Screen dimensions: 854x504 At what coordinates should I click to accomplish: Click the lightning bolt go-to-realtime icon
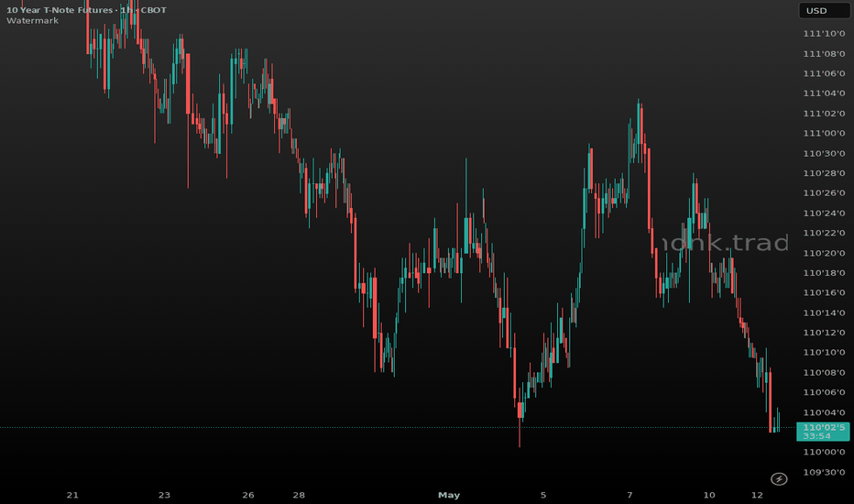point(779,479)
